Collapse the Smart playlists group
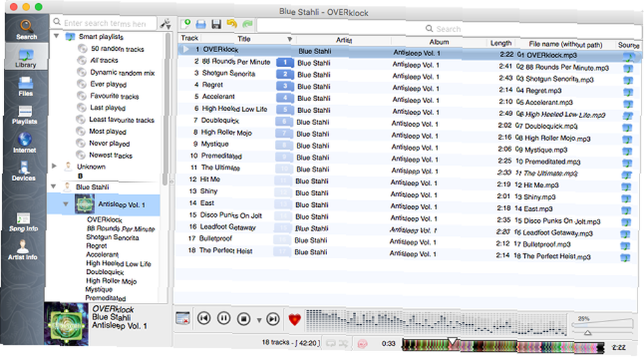 tap(56, 35)
